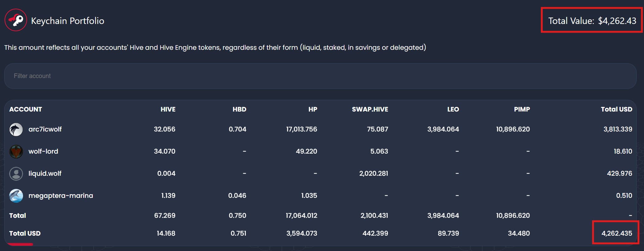Click arc7icwolf SWAP.HIVE value 75.087
This screenshot has height=251, width=644.
click(378, 129)
